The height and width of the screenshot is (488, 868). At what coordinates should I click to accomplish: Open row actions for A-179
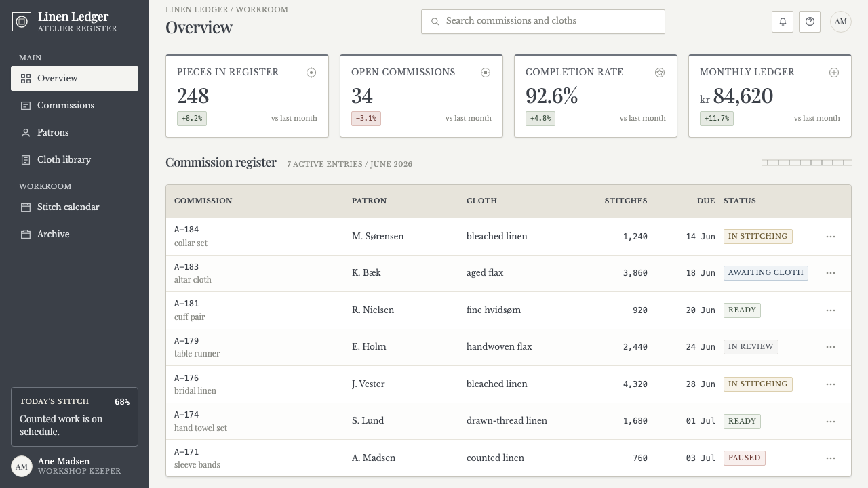831,347
